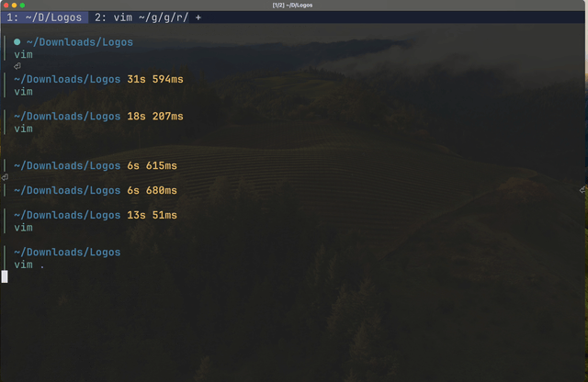588x382 pixels.
Task: Click the "vim ." command line
Action: [x=28, y=265]
